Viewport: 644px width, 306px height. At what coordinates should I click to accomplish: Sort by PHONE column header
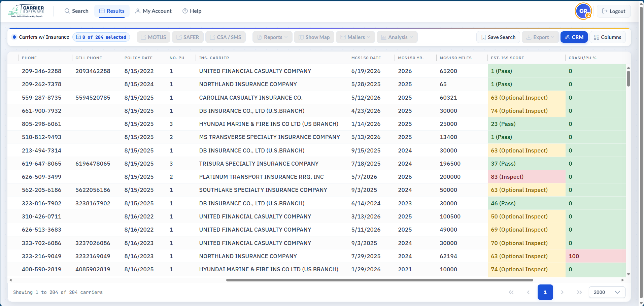click(29, 58)
